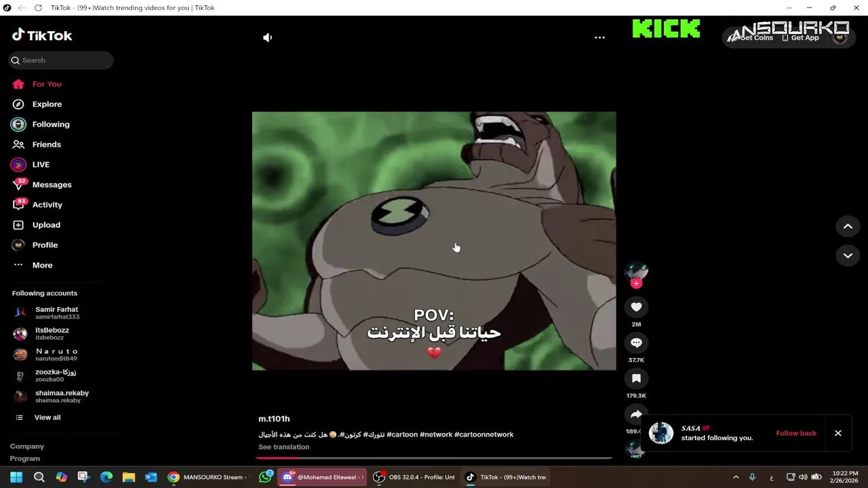
Task: Bookmark the video to favorites
Action: point(636,378)
